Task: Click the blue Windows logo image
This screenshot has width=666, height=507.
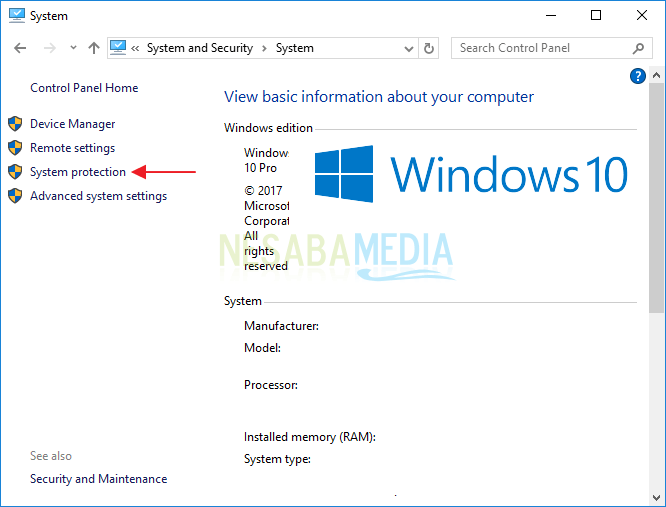Action: point(344,174)
